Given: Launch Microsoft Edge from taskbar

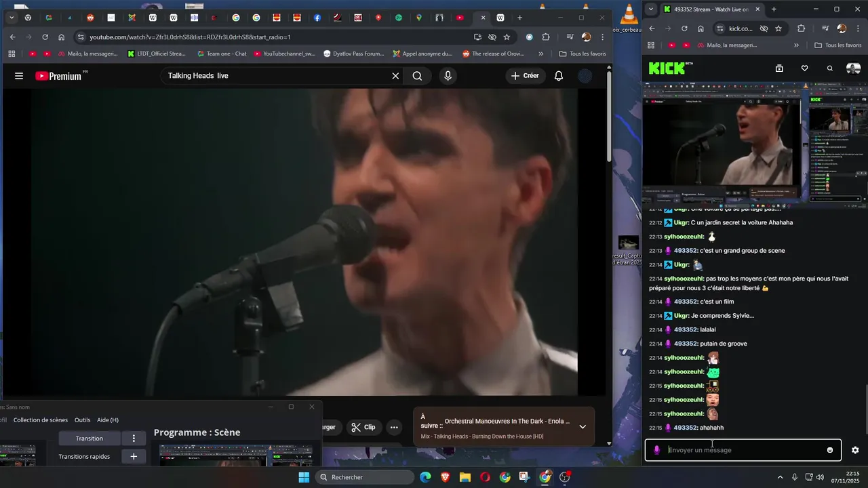Looking at the screenshot, I should pos(425,477).
